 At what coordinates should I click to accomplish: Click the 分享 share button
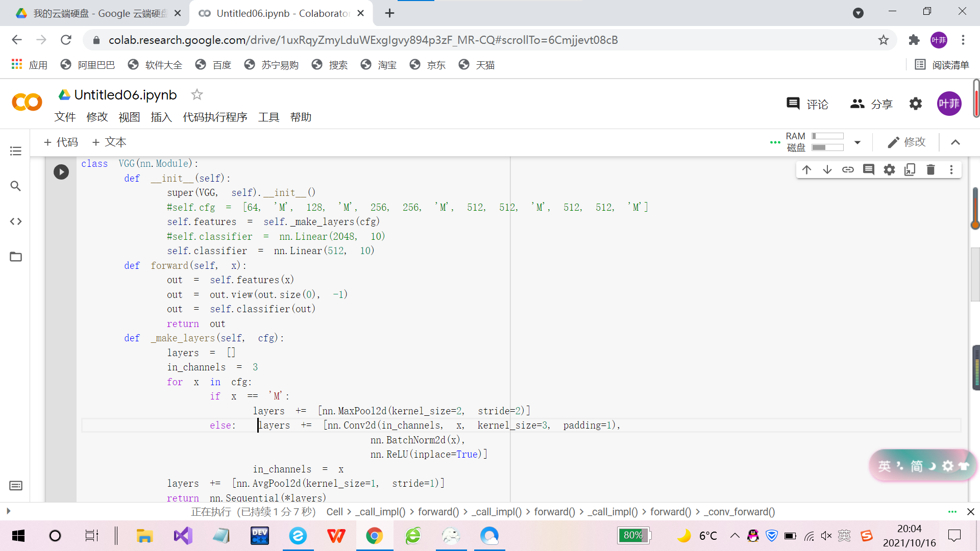pyautogui.click(x=871, y=104)
